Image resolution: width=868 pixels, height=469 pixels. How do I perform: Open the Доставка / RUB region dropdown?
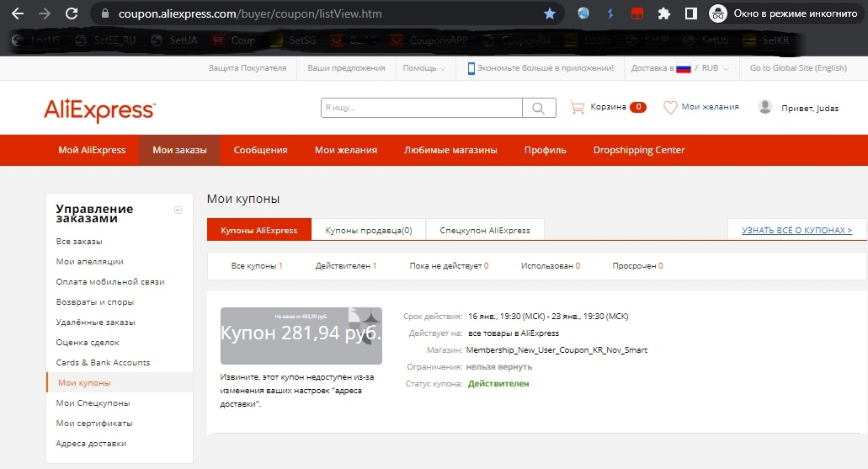[680, 68]
